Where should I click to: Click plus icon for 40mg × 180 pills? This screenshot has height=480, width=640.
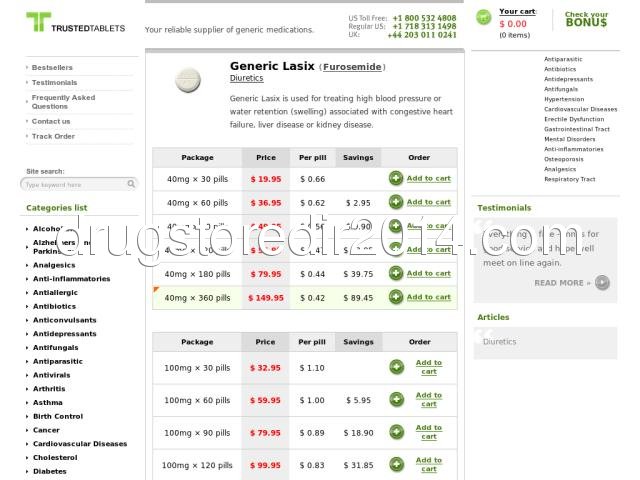(x=396, y=273)
